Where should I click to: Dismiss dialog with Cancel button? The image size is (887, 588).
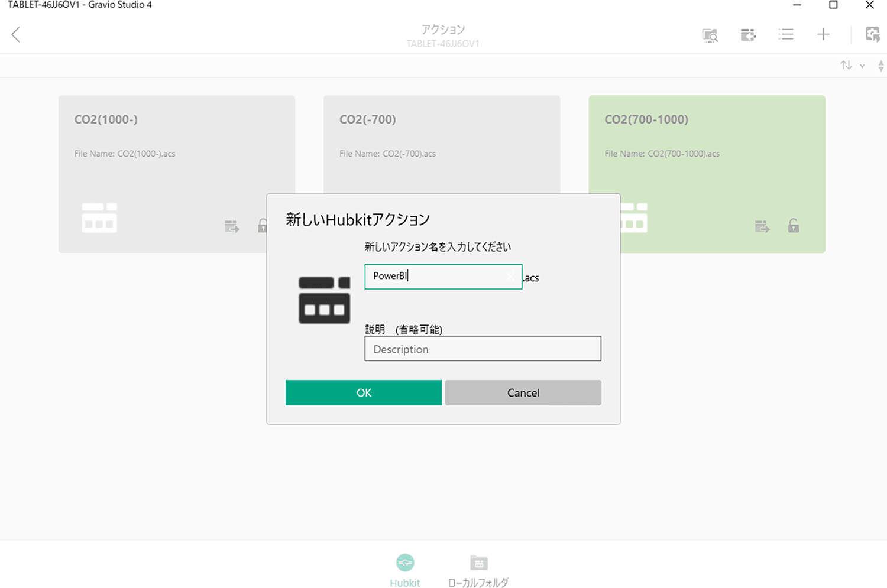pos(523,392)
